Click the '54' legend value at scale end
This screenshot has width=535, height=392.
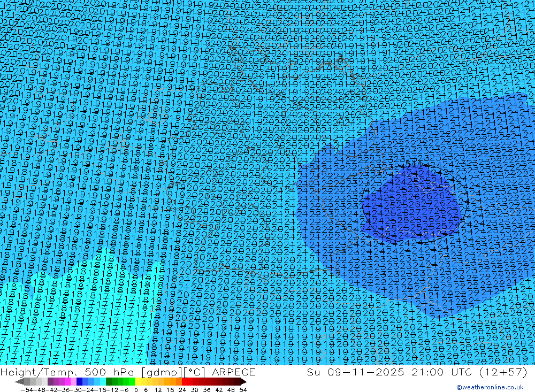243,390
